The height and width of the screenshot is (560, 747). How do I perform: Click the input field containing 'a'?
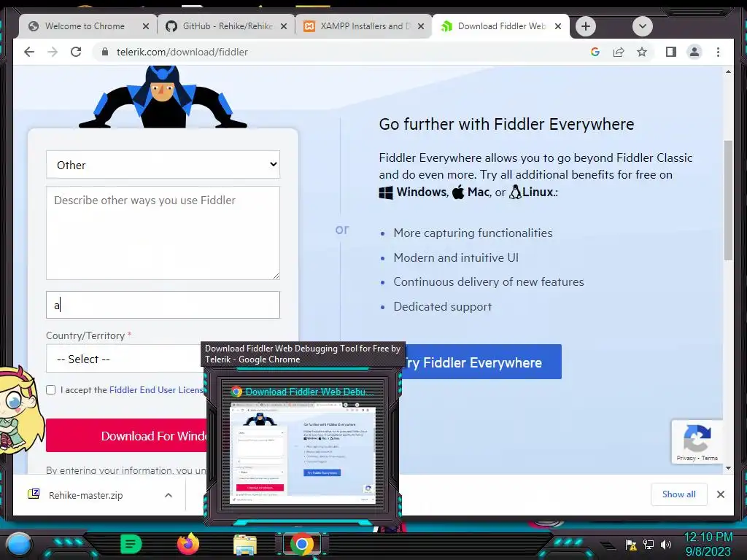pos(163,305)
